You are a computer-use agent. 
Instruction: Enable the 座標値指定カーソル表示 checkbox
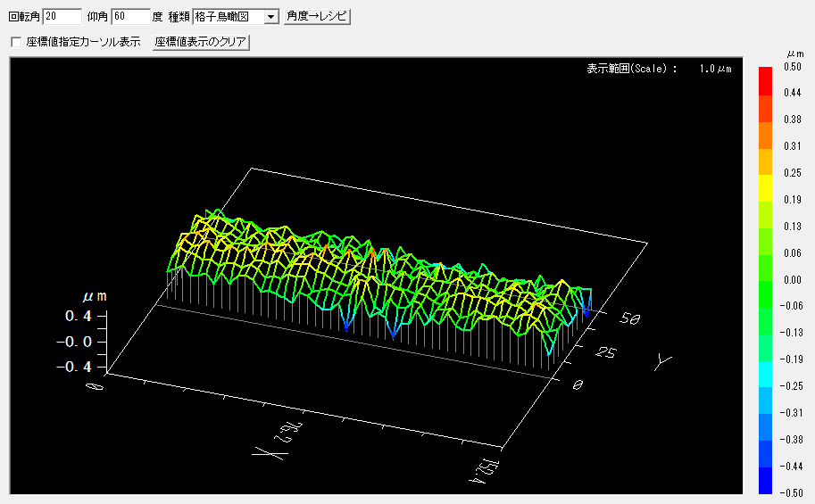point(15,42)
